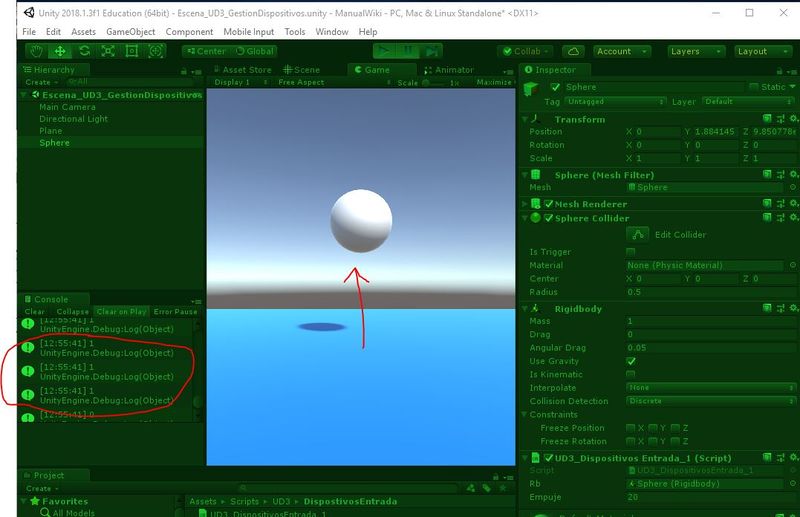Screen dimensions: 800x517
Task: Open the Interpolate dropdown
Action: [x=711, y=388]
